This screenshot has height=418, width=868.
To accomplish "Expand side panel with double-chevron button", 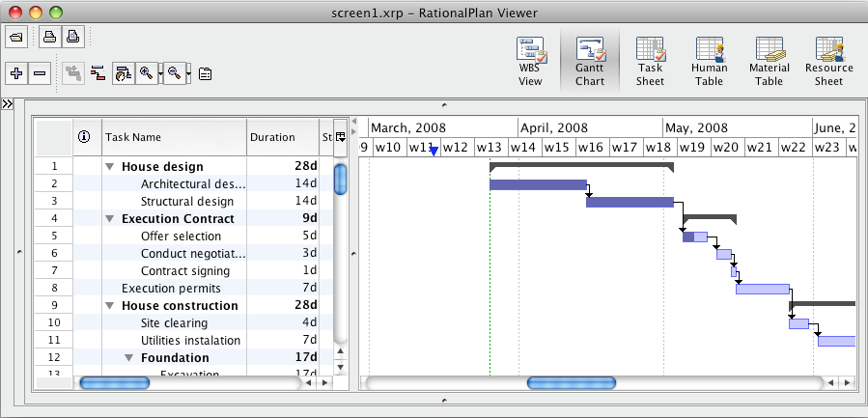I will pyautogui.click(x=7, y=104).
